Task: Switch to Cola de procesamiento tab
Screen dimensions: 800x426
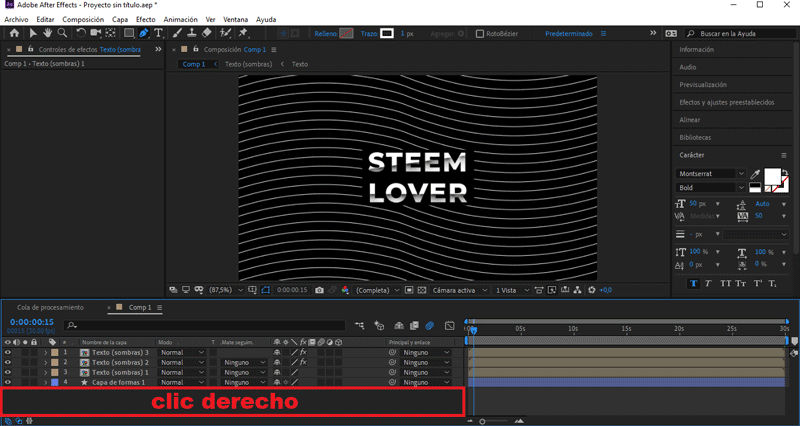Action: click(x=50, y=307)
